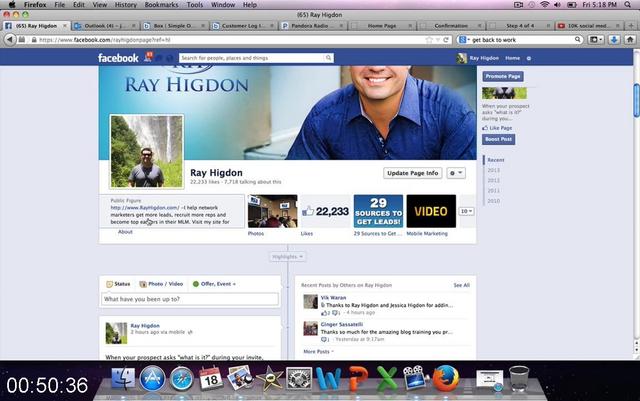Expand More Posts by others
Screen dimensions: 640x401
point(318,351)
